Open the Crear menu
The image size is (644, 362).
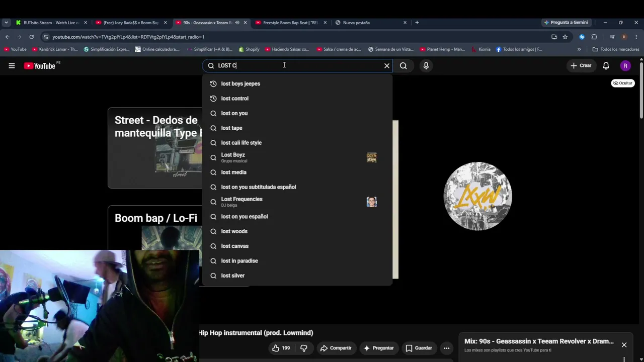tap(581, 66)
